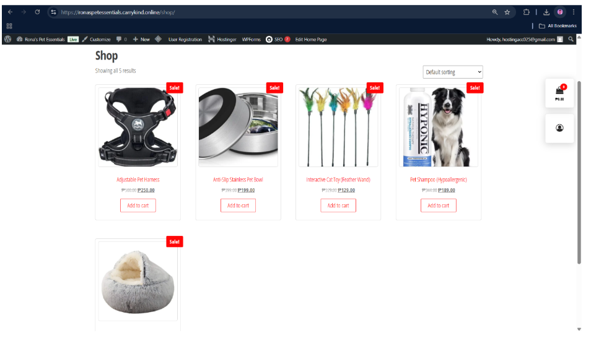
Task: Bookmark page with the star icon
Action: click(507, 12)
